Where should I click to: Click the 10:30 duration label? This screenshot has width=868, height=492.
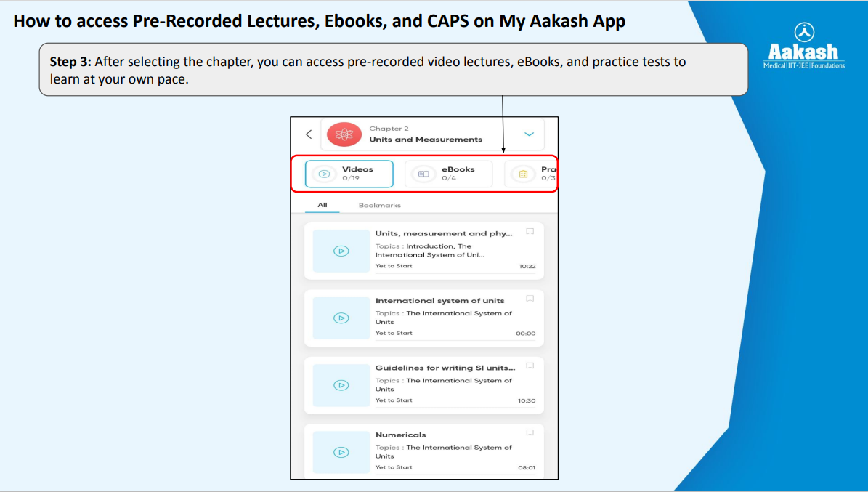527,400
